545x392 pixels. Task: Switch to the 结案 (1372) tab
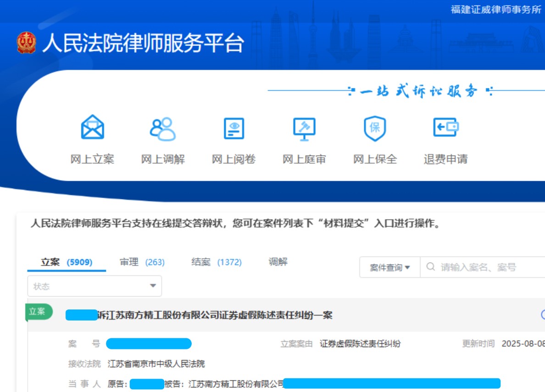click(x=216, y=262)
